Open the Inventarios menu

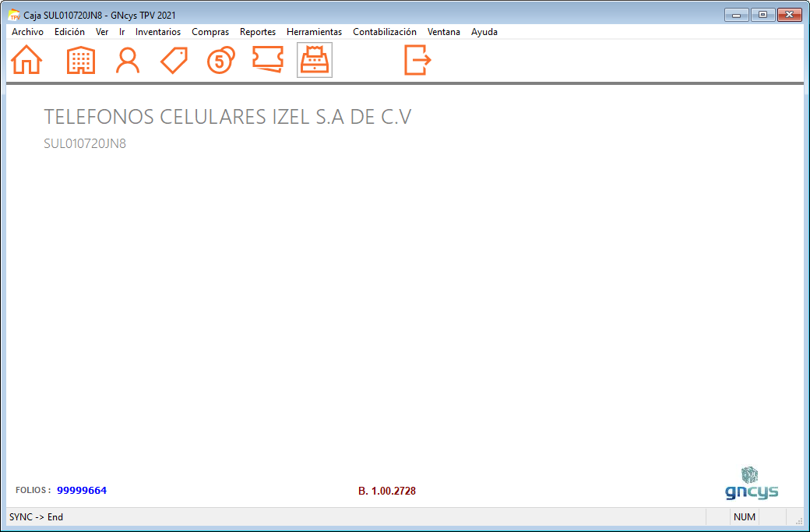(x=158, y=31)
